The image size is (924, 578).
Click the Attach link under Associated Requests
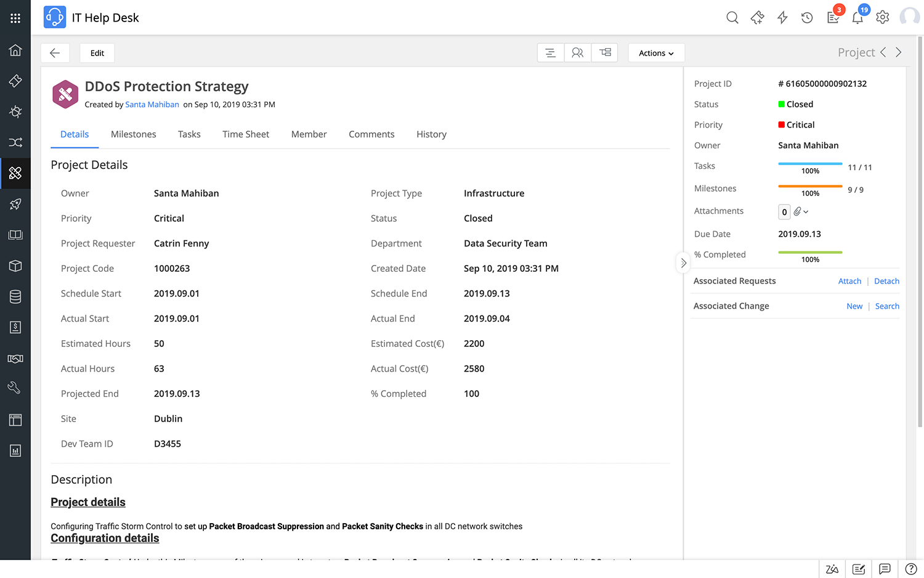(x=849, y=281)
